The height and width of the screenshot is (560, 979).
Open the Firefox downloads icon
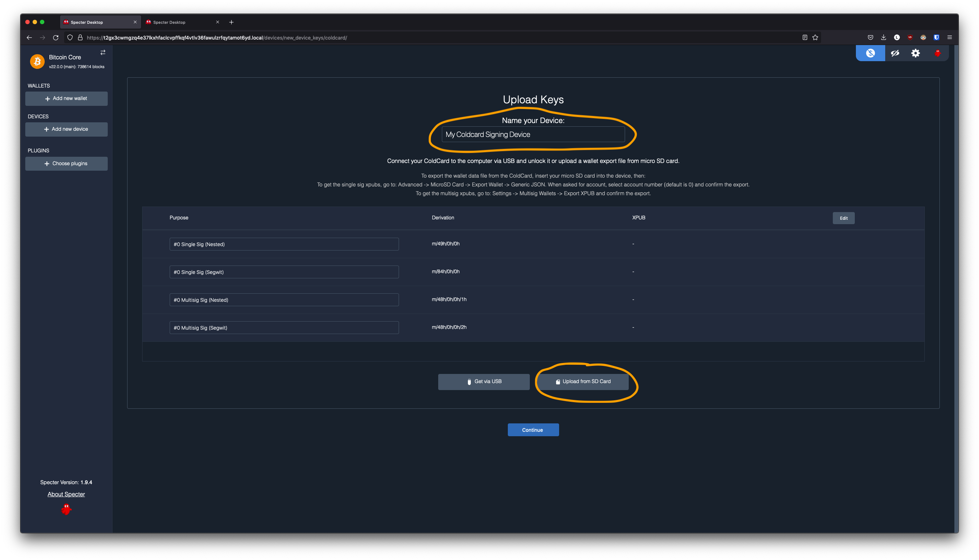(883, 37)
